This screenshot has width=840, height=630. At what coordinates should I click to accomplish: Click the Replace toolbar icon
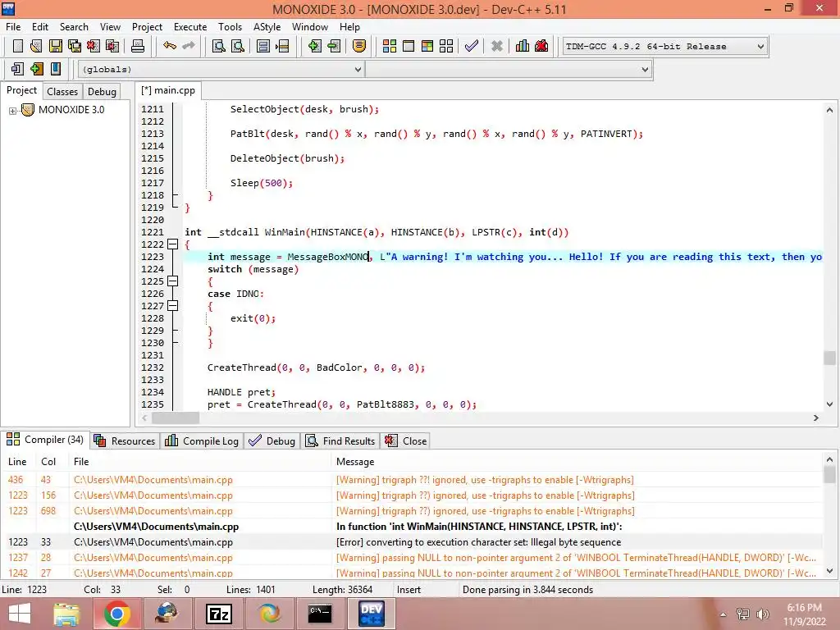(x=237, y=46)
